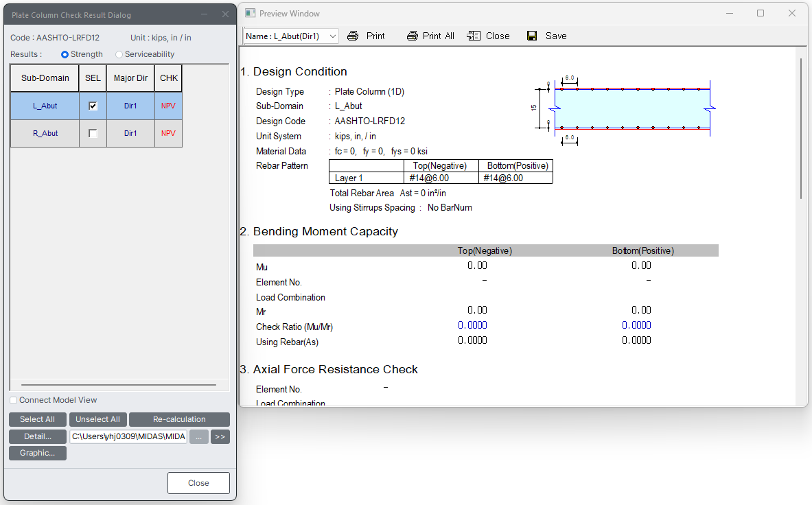The width and height of the screenshot is (812, 505).
Task: Click the 'Unit : kips, in / in' label
Action: click(x=161, y=38)
